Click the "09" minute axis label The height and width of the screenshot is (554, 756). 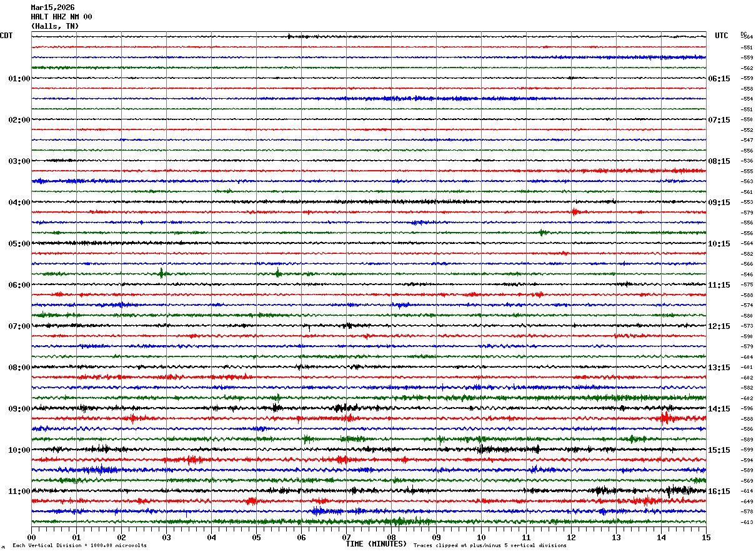436,537
